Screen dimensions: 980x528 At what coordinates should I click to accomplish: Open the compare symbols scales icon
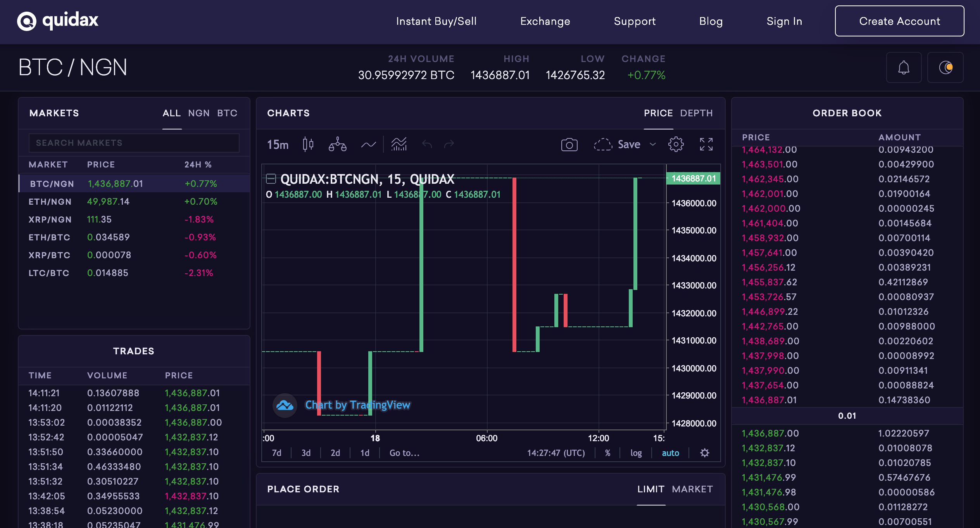[x=337, y=144]
